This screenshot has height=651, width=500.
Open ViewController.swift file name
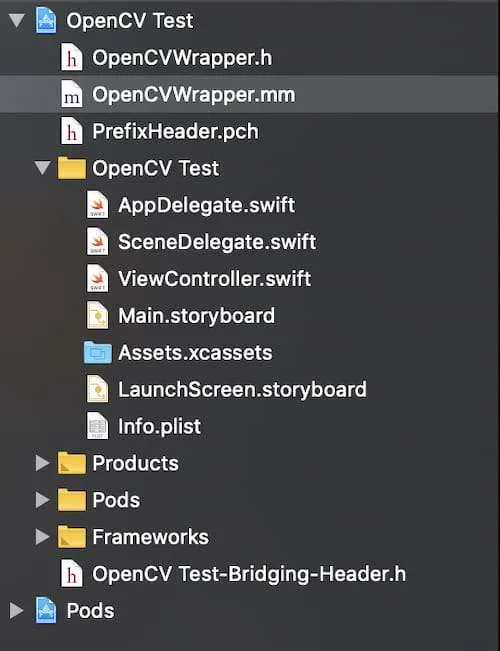coord(215,279)
